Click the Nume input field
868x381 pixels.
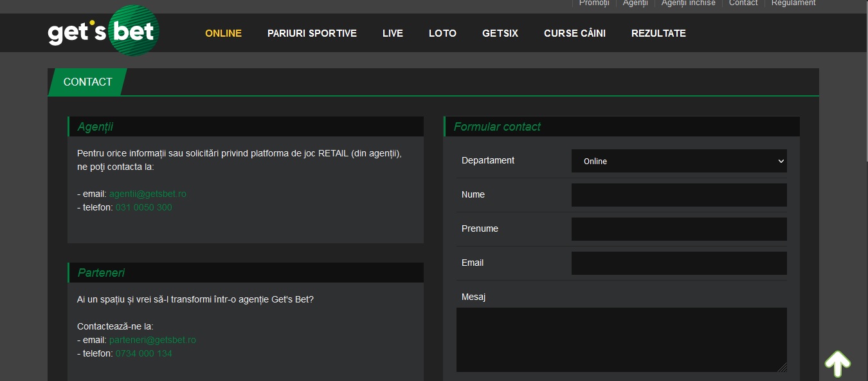(679, 195)
